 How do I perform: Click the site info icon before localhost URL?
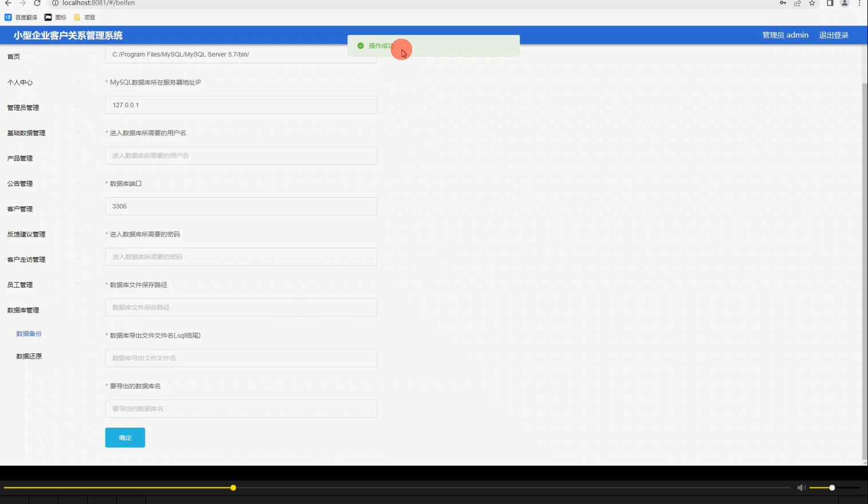pos(56,3)
